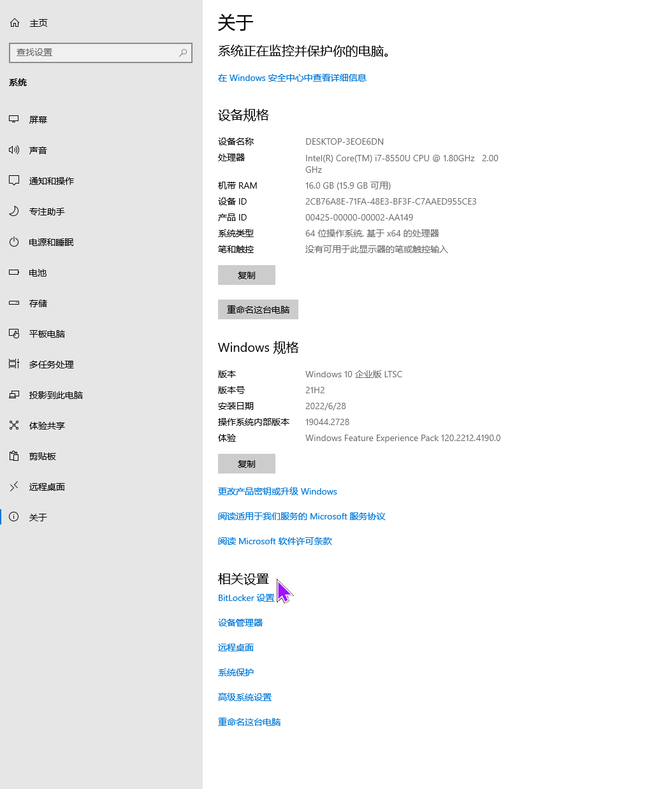Open Notifications & actions (通知和操作) page
The image size is (672, 789).
pos(51,181)
